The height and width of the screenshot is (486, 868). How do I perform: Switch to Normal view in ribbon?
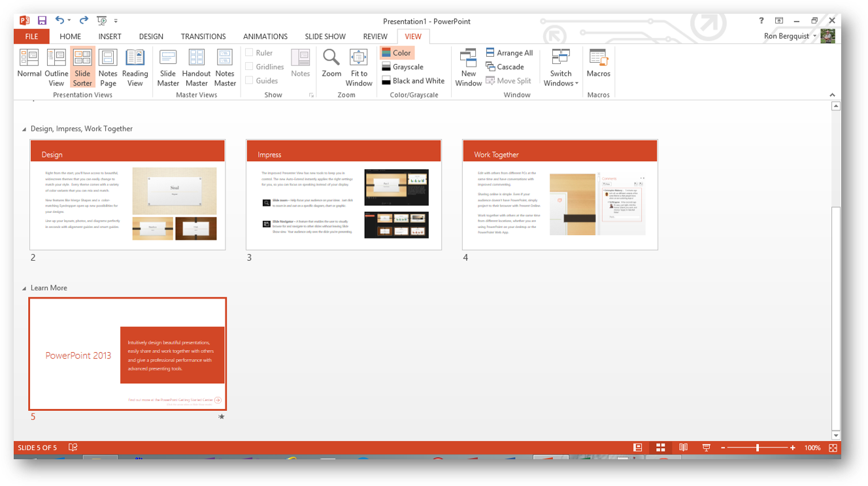point(29,66)
